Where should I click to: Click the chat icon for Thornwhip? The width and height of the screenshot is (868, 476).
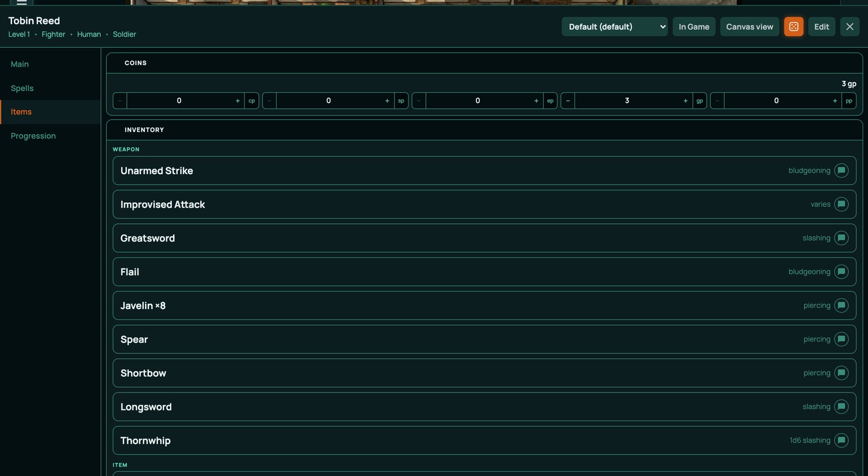(841, 440)
